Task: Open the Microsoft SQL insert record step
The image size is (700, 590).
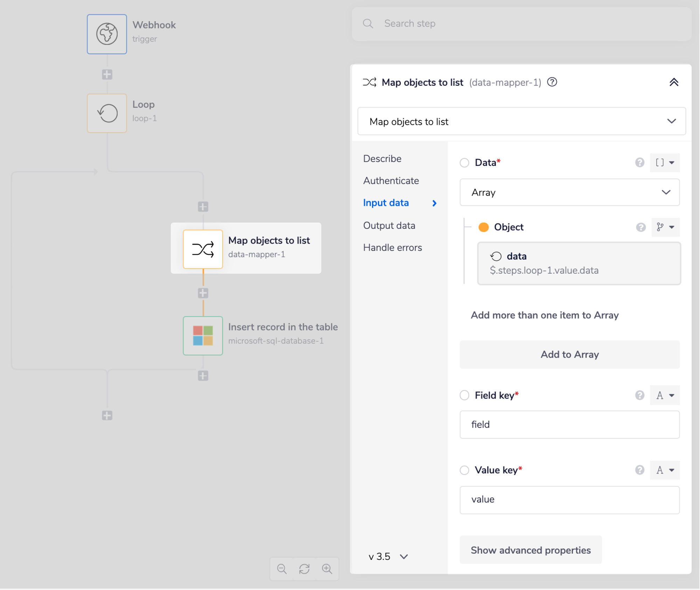Action: (203, 336)
